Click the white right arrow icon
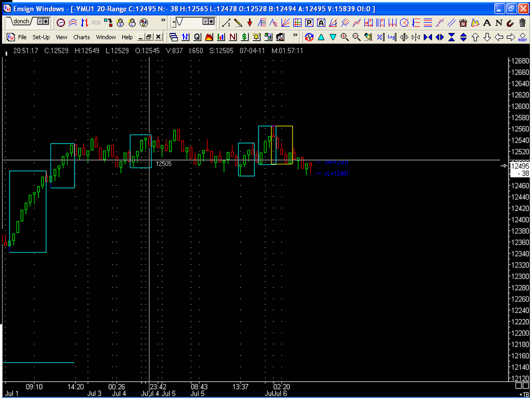 [511, 37]
